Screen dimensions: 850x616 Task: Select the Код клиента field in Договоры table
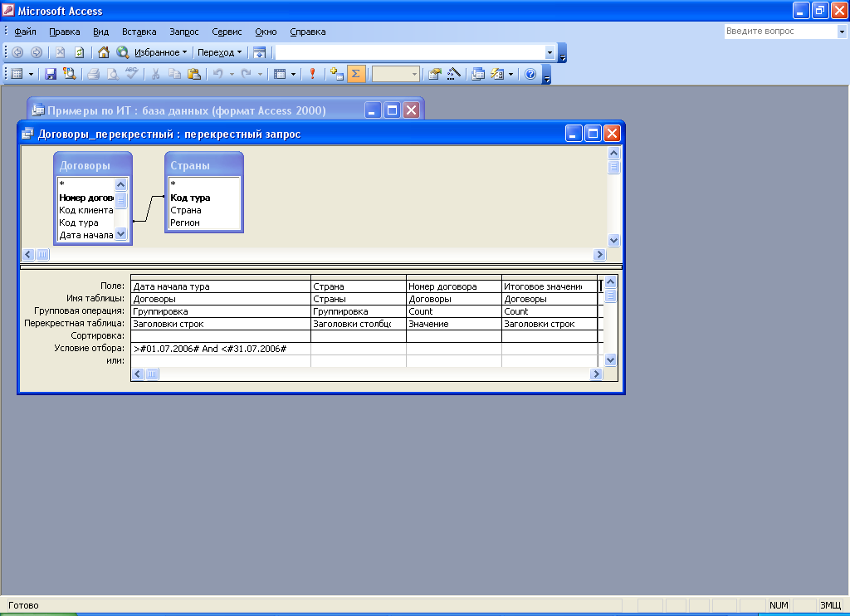point(86,210)
